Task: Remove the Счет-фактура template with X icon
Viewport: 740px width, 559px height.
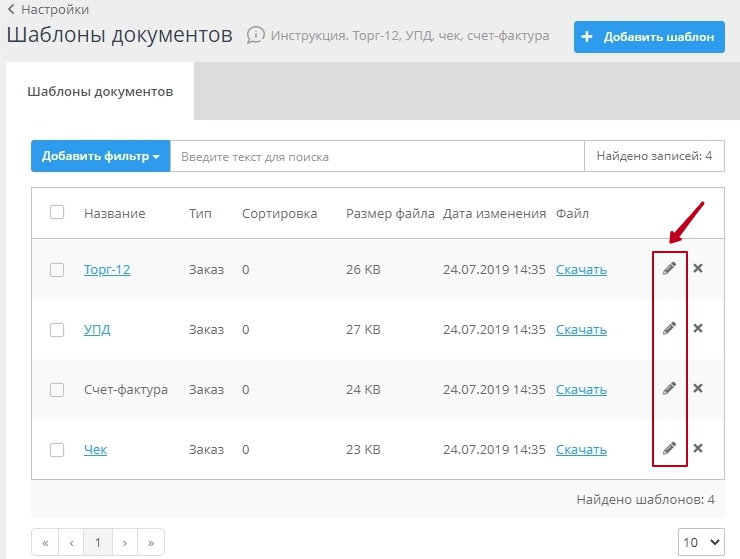Action: point(698,388)
